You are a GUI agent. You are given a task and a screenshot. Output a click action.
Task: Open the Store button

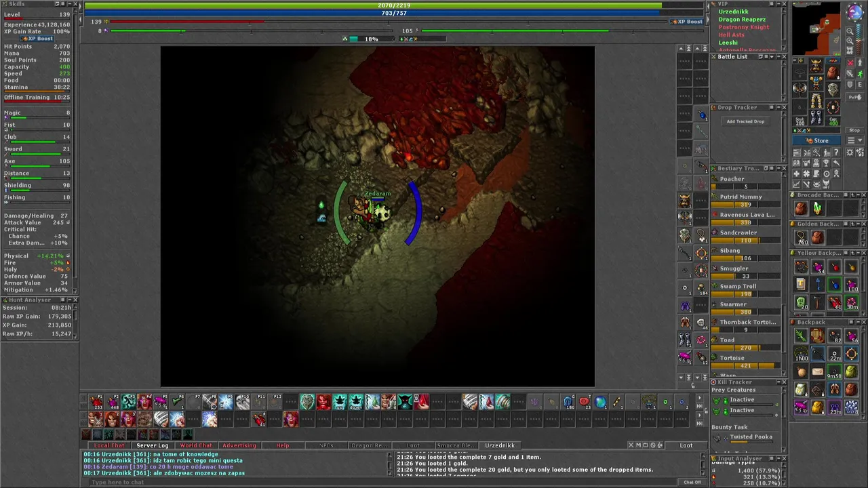816,140
